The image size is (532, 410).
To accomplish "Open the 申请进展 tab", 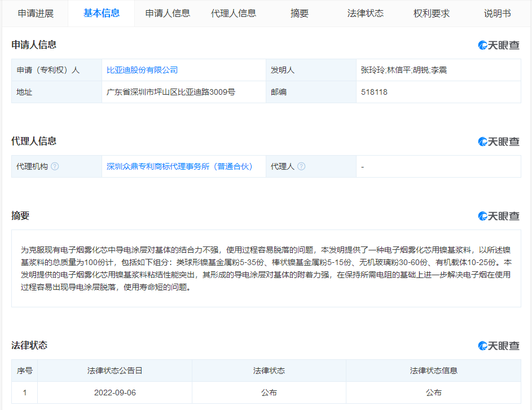I will click(x=36, y=13).
